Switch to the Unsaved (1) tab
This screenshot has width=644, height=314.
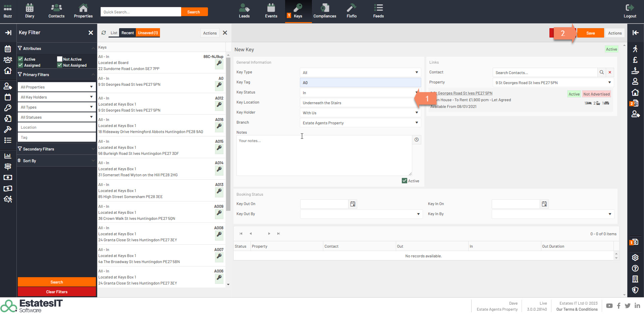(x=148, y=33)
